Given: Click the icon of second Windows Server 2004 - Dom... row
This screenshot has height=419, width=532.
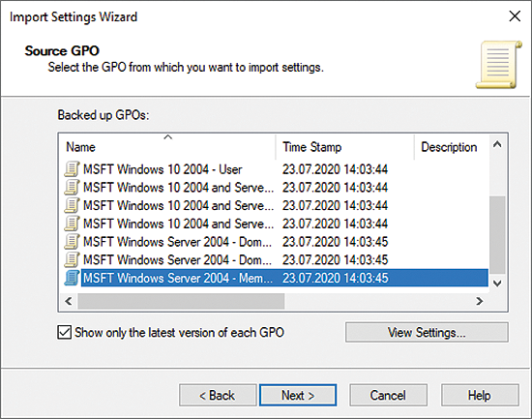Looking at the screenshot, I should coord(72,259).
